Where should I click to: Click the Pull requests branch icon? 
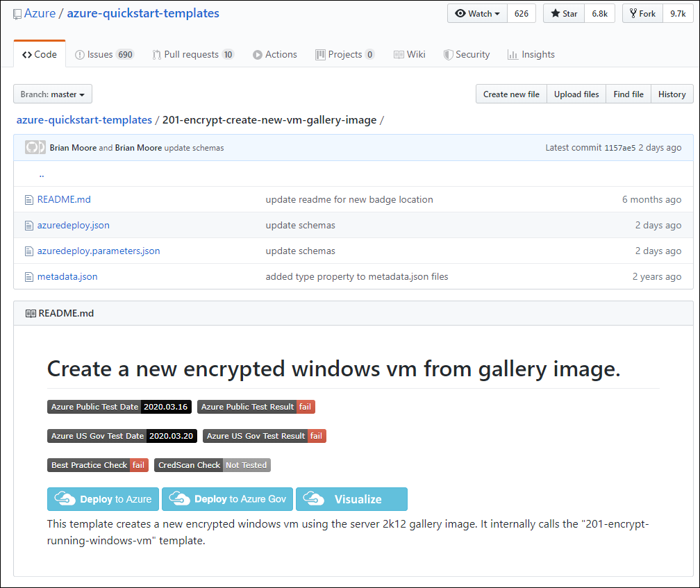[157, 55]
